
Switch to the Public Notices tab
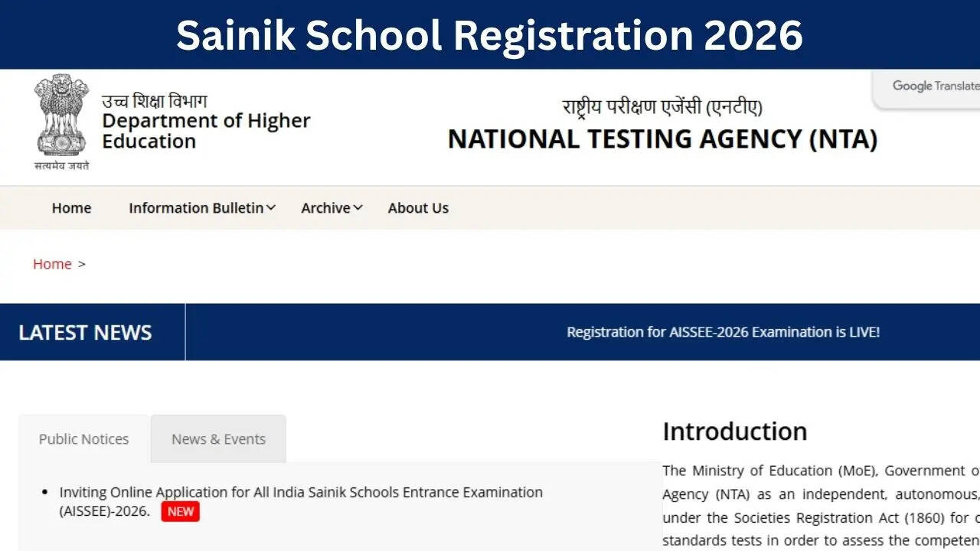83,439
